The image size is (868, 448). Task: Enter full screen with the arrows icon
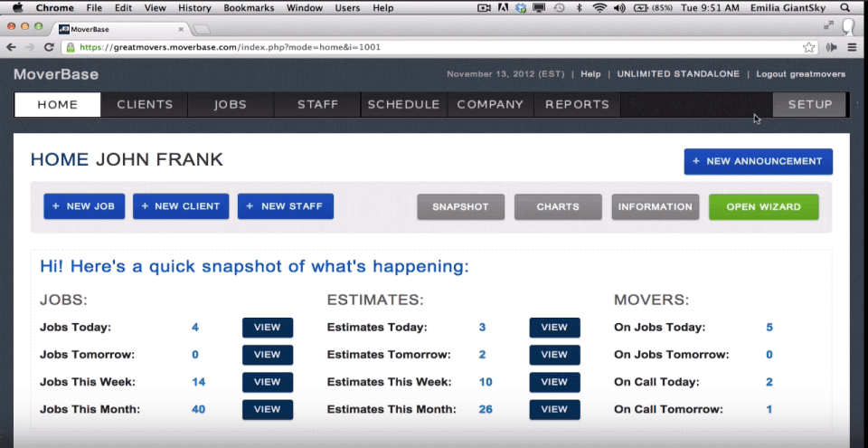(x=828, y=25)
